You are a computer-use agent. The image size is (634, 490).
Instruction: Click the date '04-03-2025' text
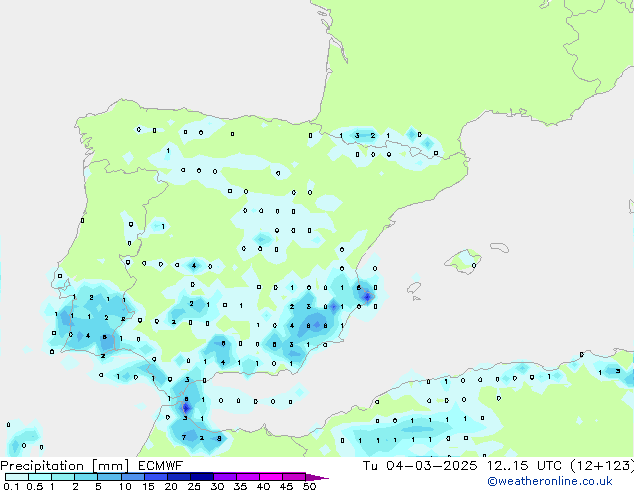[x=431, y=466]
